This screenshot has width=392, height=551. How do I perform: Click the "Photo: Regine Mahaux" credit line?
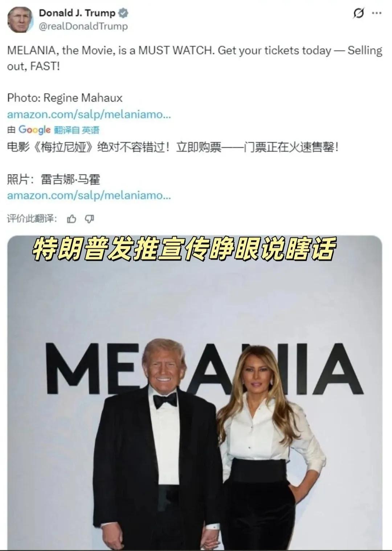click(x=65, y=98)
